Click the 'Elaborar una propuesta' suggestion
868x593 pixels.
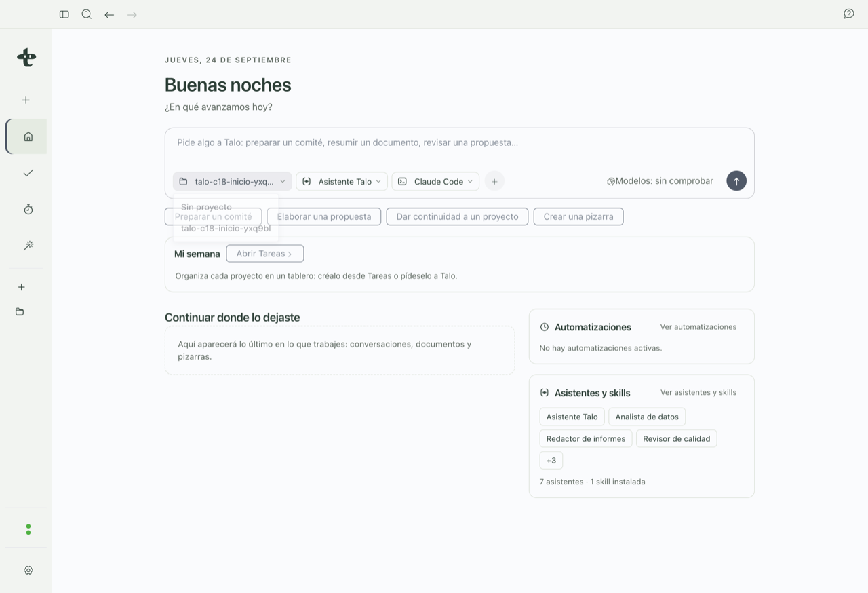coord(324,216)
